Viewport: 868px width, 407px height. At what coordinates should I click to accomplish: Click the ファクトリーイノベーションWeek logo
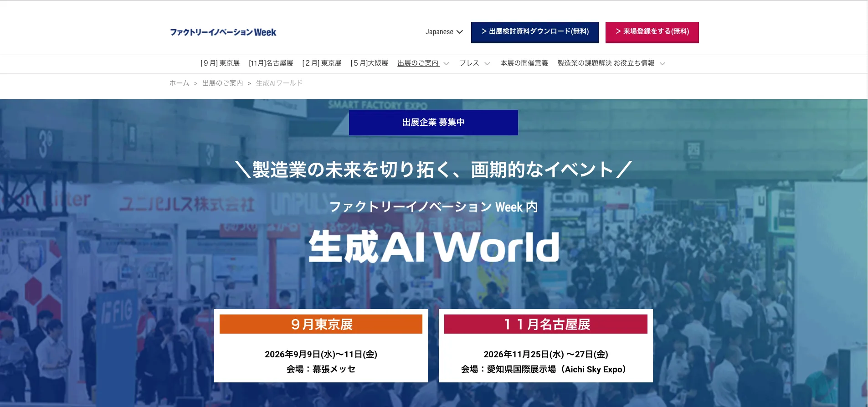(x=223, y=32)
